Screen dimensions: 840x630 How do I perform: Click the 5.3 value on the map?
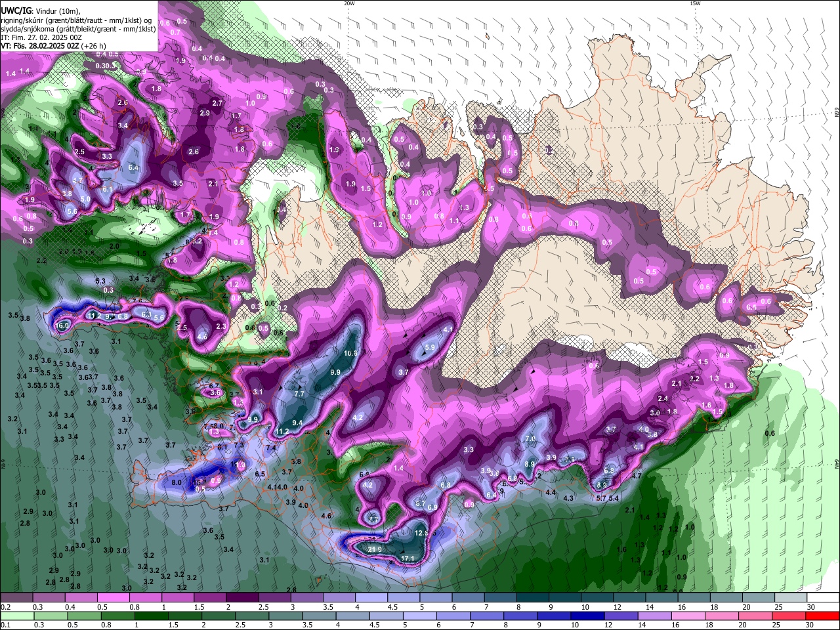click(x=100, y=281)
